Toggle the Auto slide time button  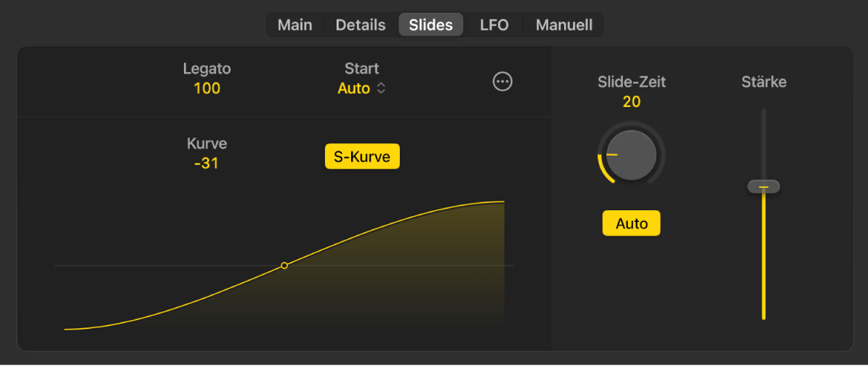point(631,223)
